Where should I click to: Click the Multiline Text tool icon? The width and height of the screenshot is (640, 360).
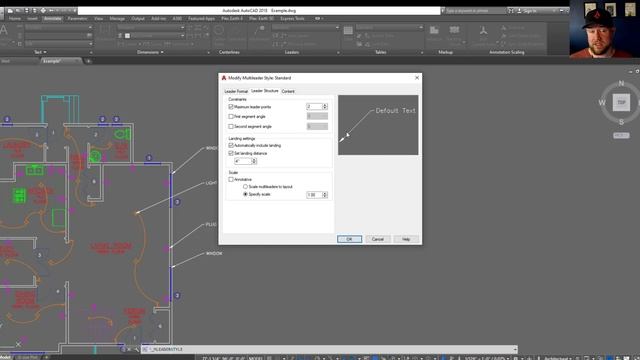[4, 31]
